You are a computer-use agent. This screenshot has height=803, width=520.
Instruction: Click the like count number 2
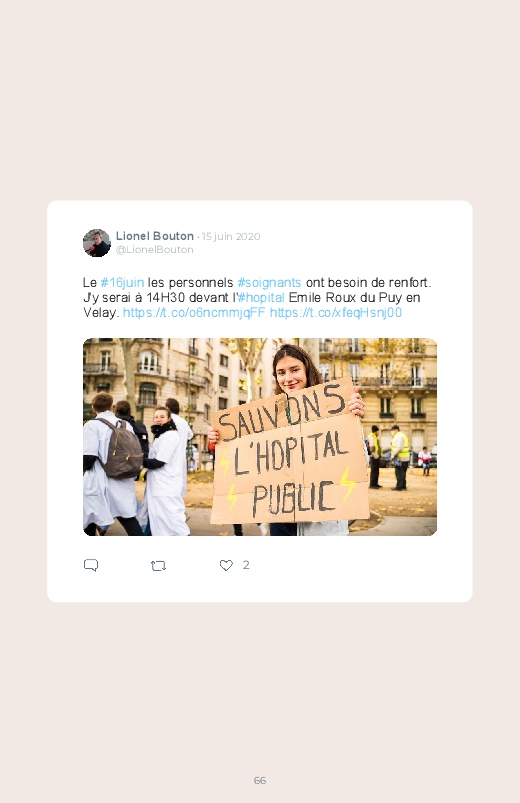click(x=246, y=565)
